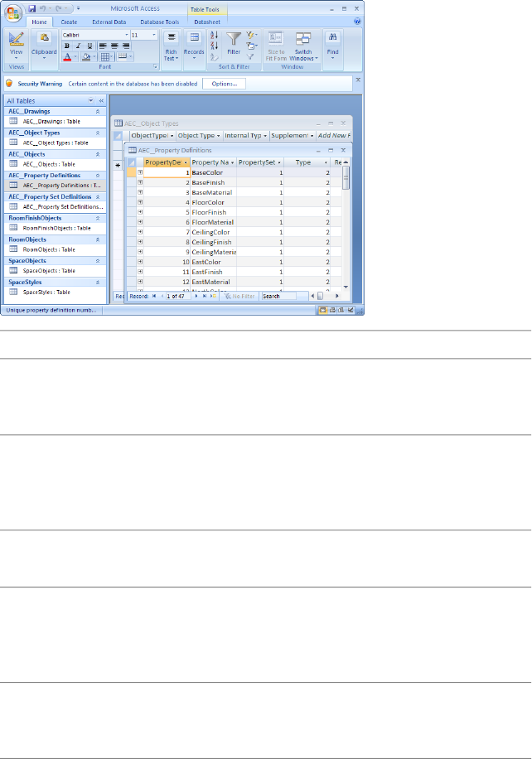Click Add New Field column in Object Types

[334, 136]
